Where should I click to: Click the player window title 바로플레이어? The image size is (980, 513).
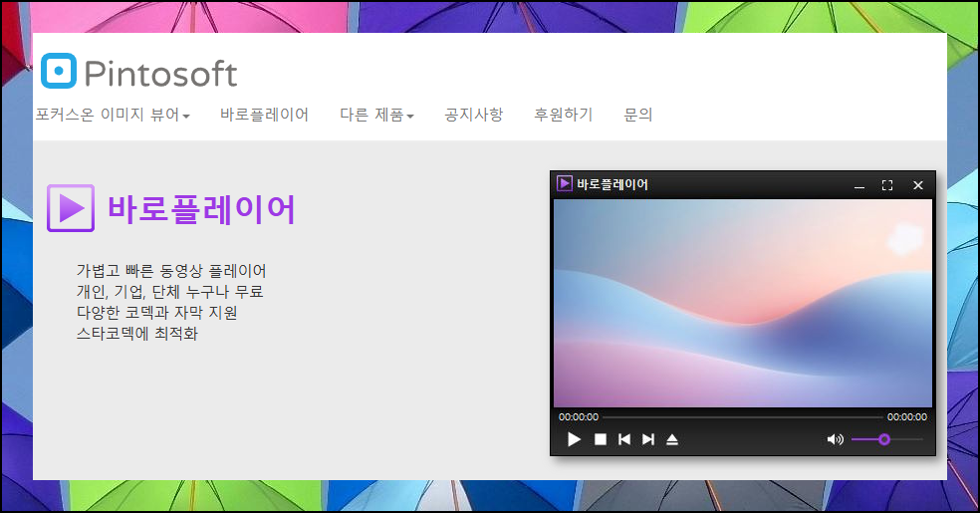(x=612, y=184)
